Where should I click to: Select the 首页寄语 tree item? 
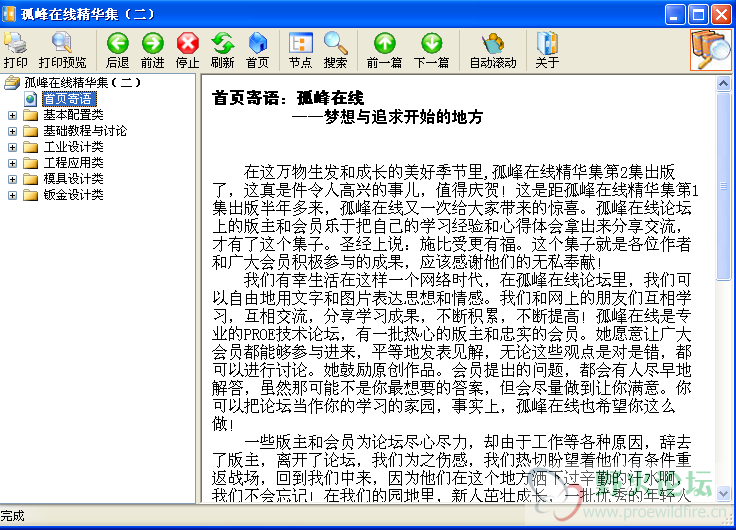point(69,99)
